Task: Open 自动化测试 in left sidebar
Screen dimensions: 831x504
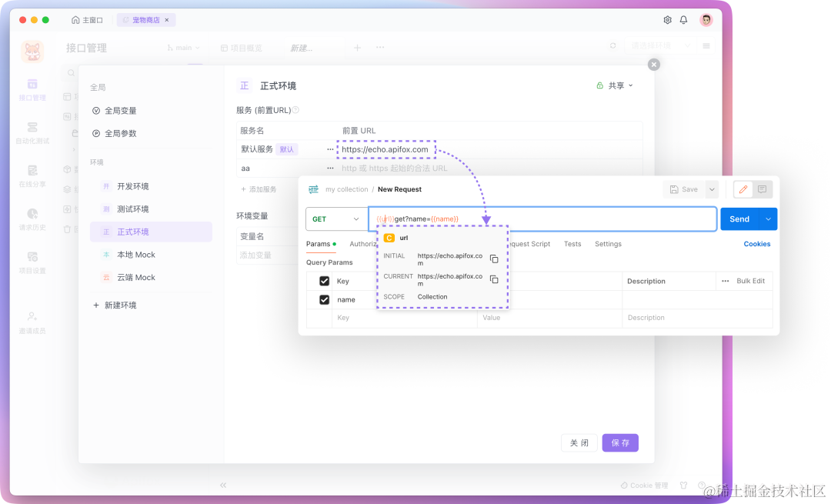Action: click(32, 133)
